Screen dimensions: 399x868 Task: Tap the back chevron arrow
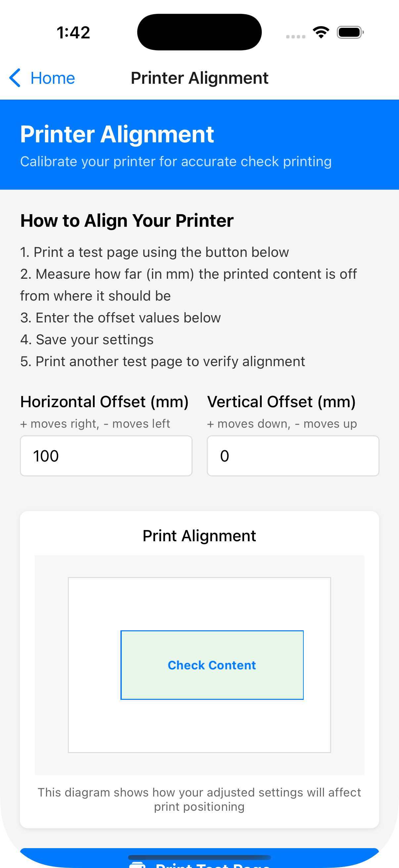[x=15, y=78]
